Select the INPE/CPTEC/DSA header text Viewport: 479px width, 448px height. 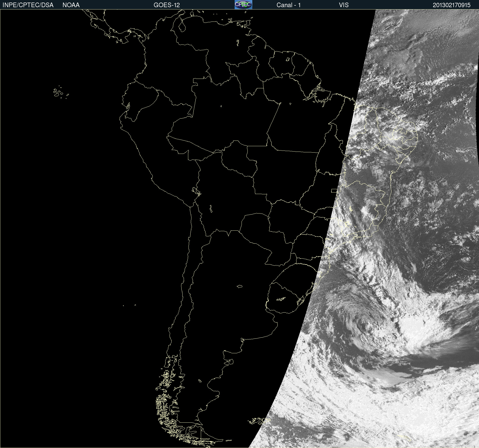point(28,5)
